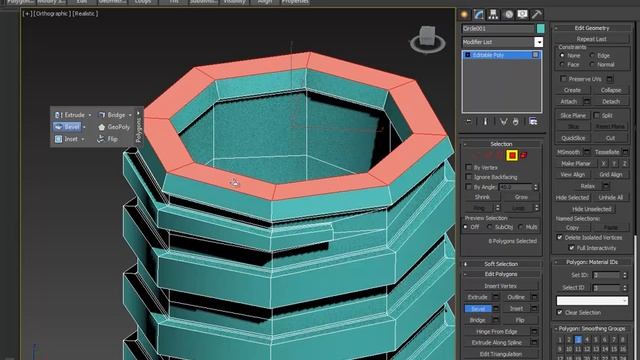Open Inset settings box in Edit Polygons

pos(534,309)
